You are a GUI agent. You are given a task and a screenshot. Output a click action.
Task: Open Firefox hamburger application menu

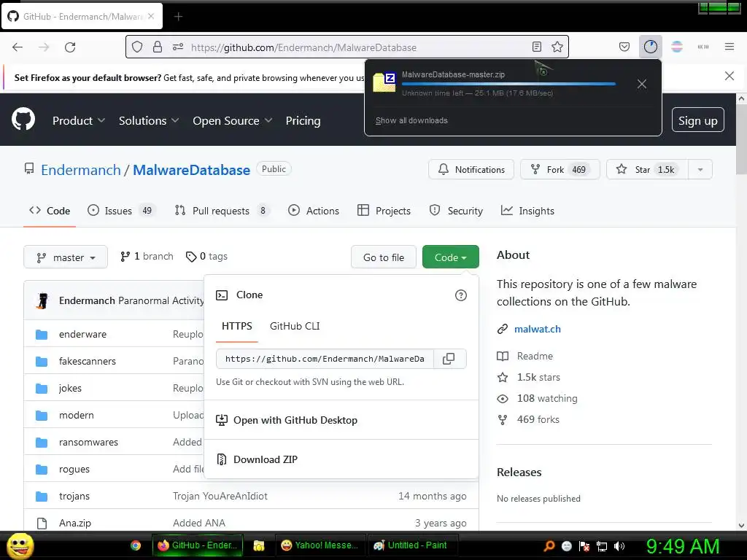[x=729, y=47]
